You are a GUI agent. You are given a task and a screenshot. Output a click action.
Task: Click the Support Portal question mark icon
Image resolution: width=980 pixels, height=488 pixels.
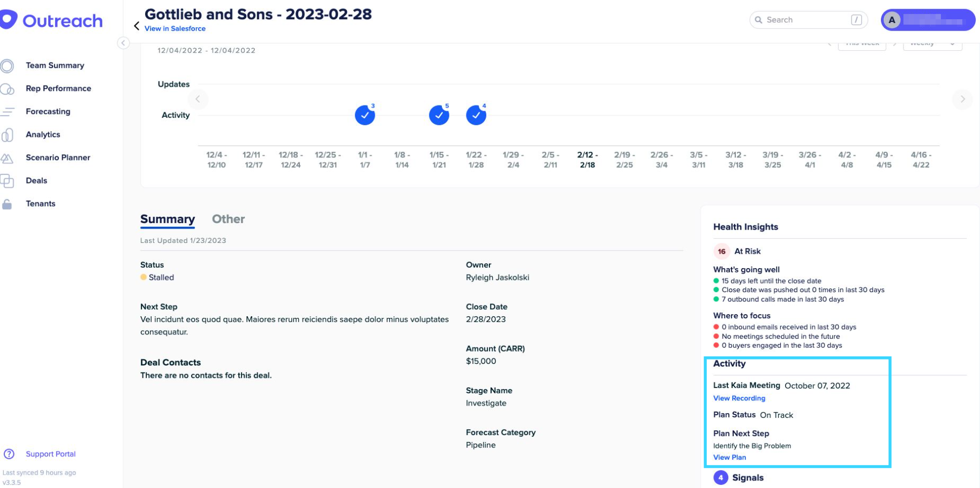tap(9, 454)
